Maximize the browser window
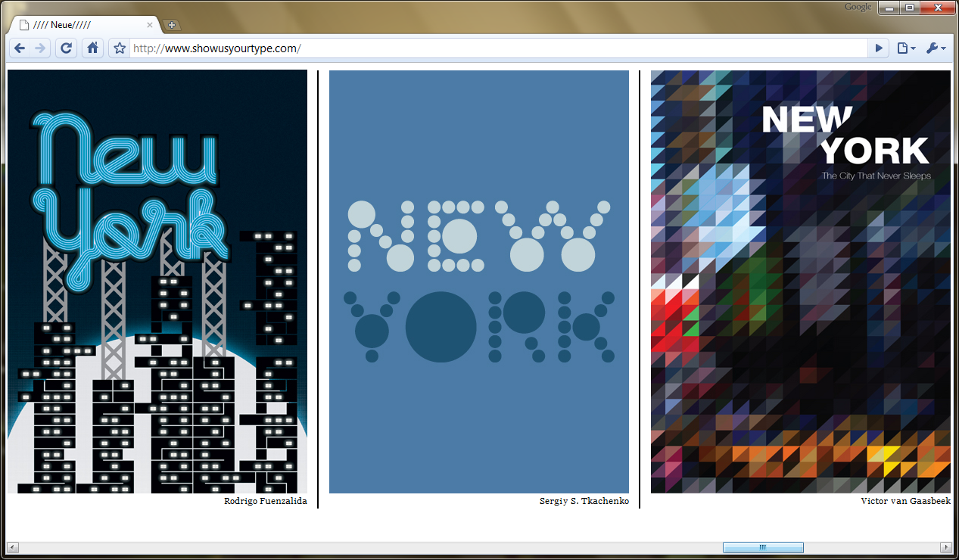Image resolution: width=959 pixels, height=560 pixels. 908,8
